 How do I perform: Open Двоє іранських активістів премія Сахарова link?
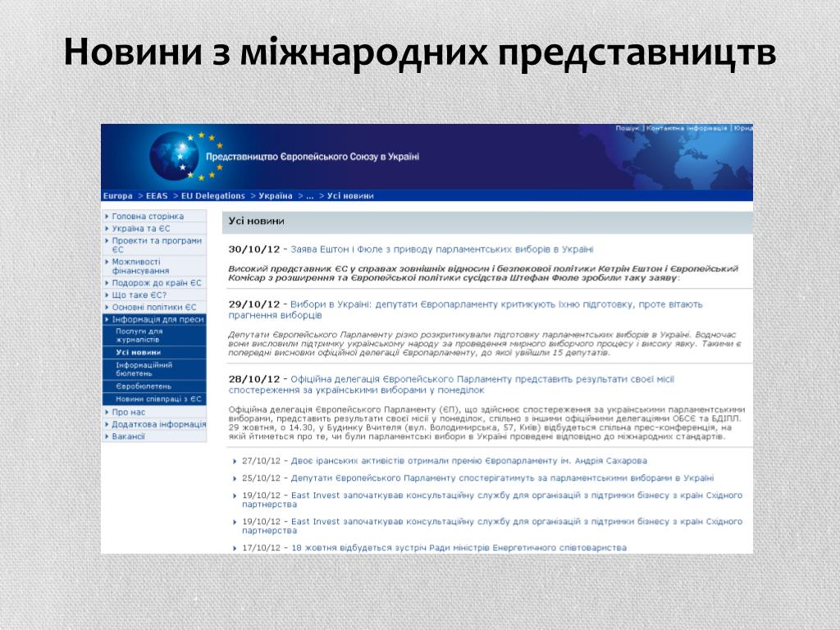[x=468, y=461]
